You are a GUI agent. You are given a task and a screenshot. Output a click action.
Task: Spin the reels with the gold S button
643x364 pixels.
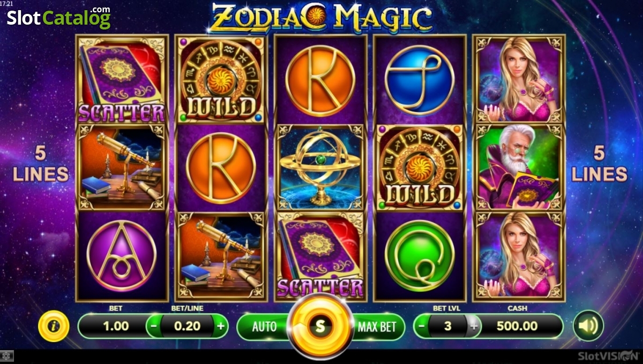pyautogui.click(x=320, y=326)
